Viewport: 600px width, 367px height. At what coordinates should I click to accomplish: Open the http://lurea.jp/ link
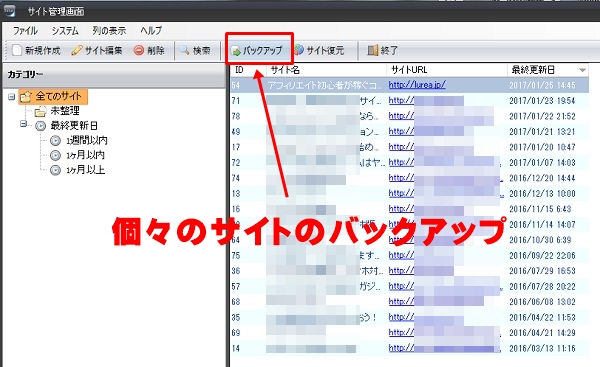[x=417, y=85]
